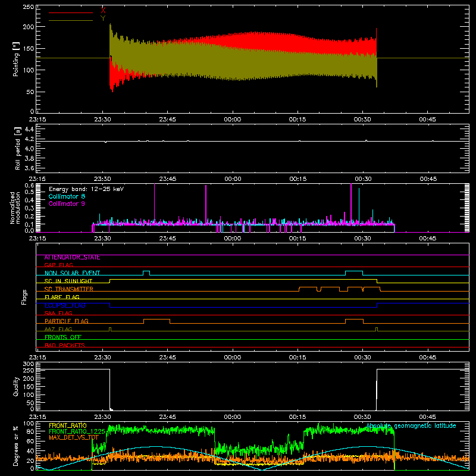Image resolution: width=476 pixels, height=476 pixels.
Task: Click the Pointing axis title
Action: [16, 59]
